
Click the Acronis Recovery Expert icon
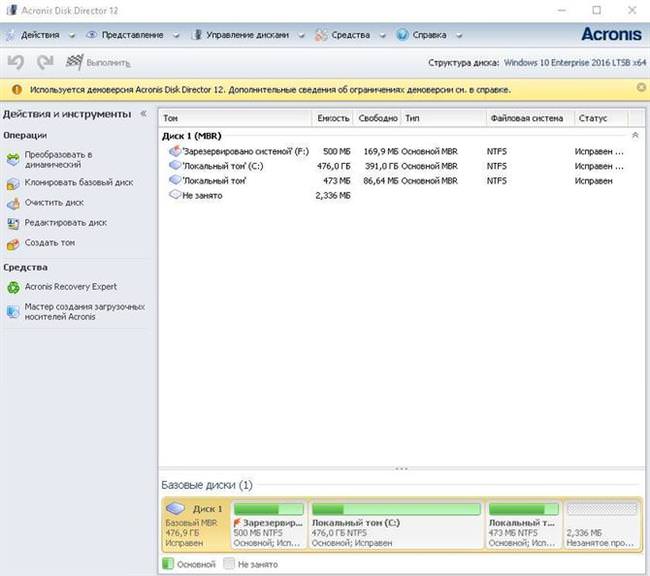(x=13, y=287)
